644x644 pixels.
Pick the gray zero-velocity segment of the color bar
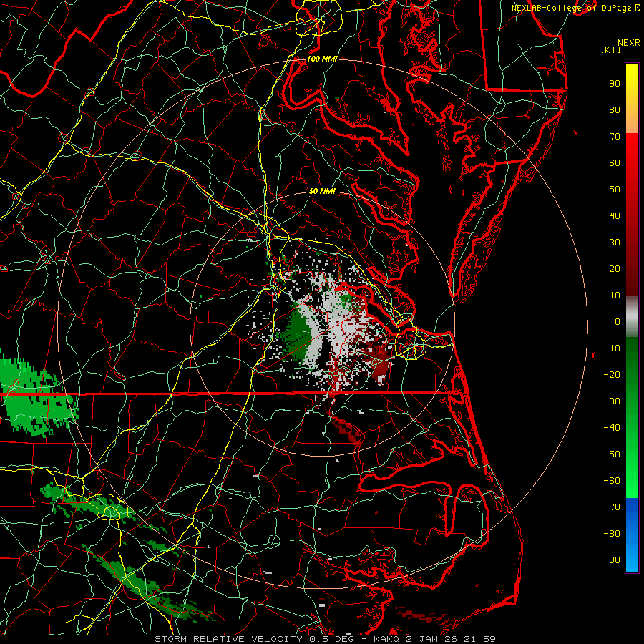click(x=632, y=316)
